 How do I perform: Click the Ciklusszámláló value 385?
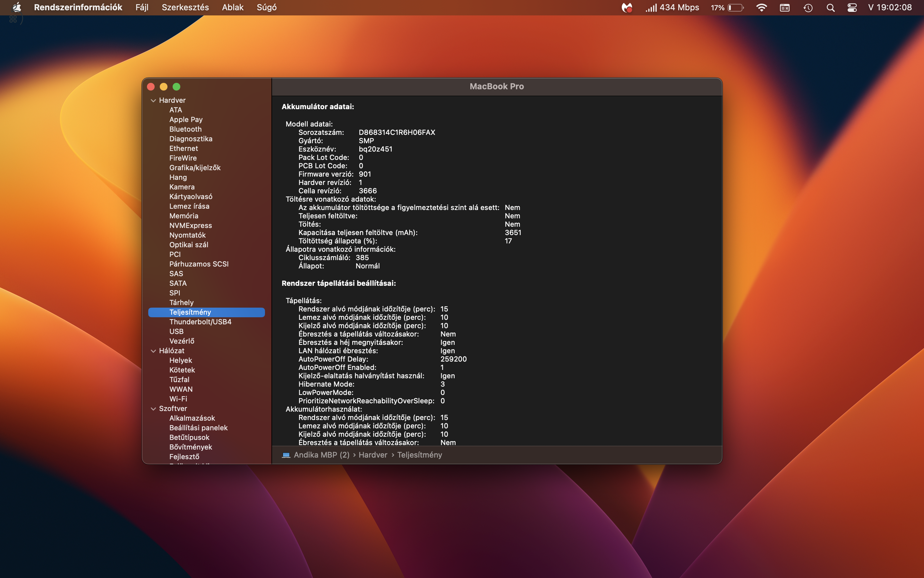click(362, 258)
